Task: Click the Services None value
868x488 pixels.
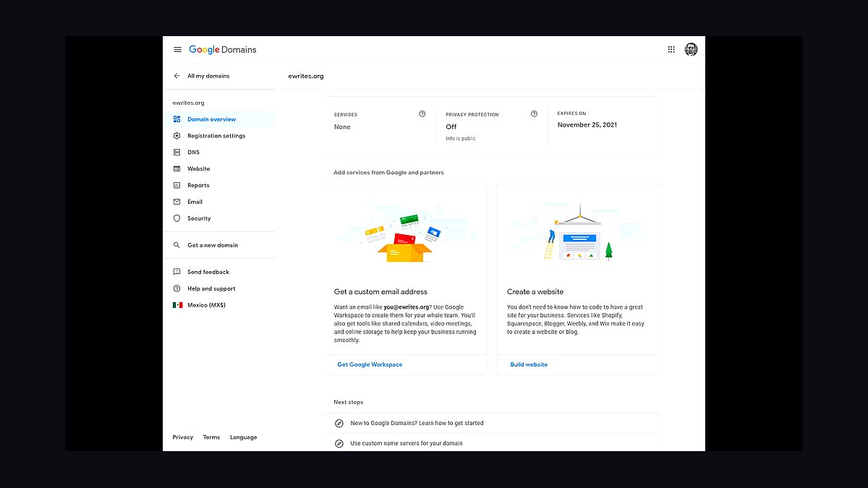Action: coord(342,127)
